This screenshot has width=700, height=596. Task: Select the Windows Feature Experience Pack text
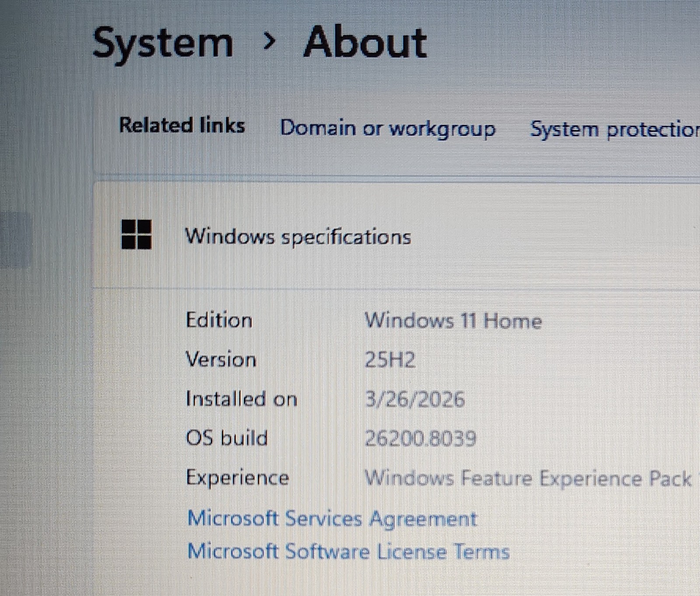click(x=528, y=479)
